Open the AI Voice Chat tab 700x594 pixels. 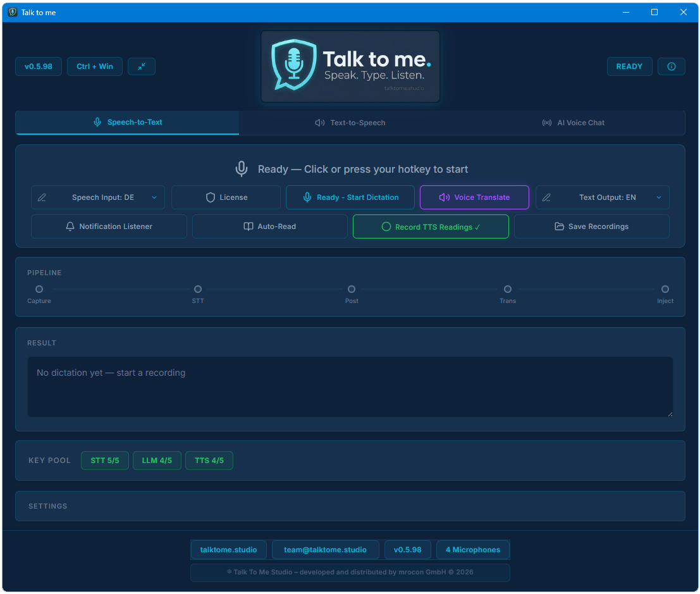point(573,123)
